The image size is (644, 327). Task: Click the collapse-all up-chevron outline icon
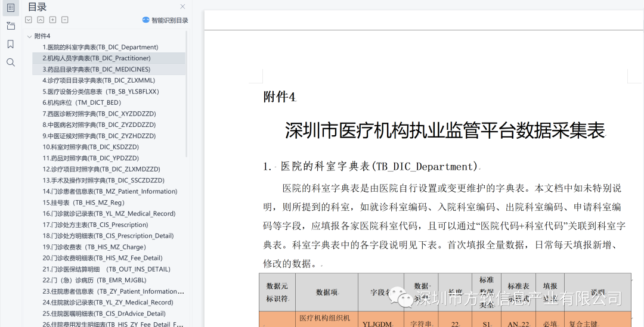point(41,20)
